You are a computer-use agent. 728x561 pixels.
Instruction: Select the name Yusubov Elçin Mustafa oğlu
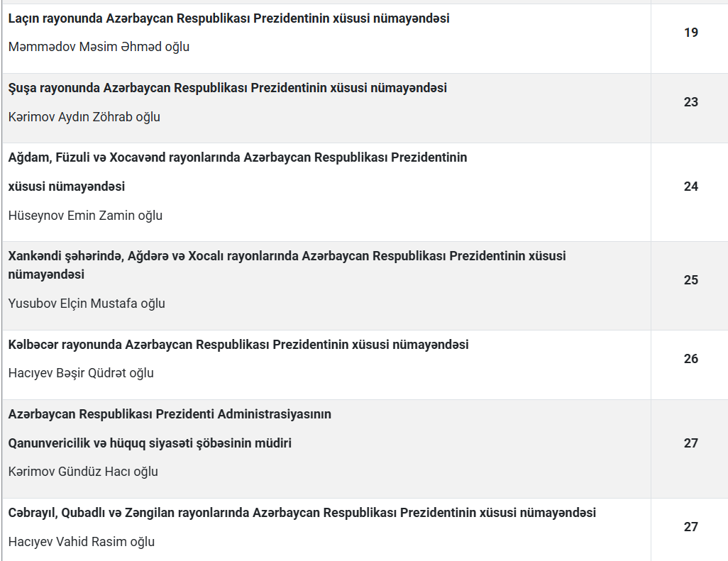click(87, 304)
